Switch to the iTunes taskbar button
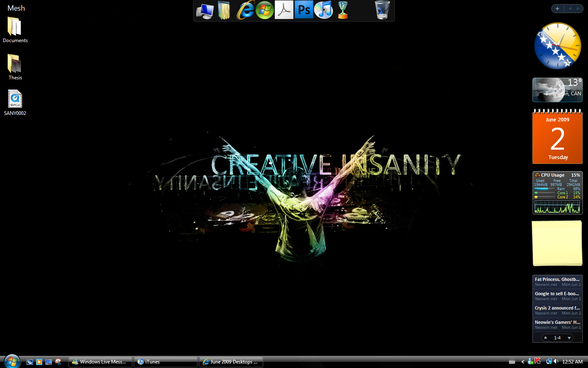This screenshot has height=368, width=588. tap(166, 362)
